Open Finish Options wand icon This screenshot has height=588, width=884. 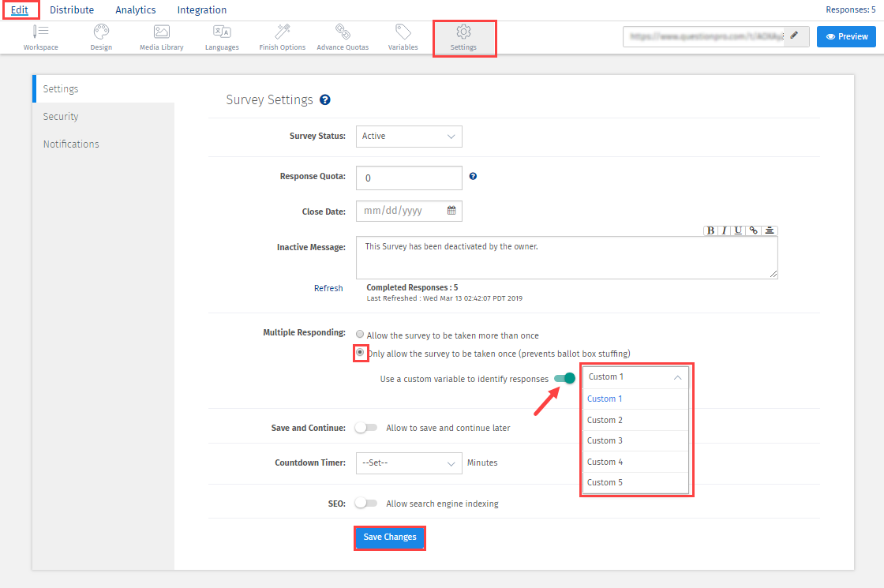pyautogui.click(x=283, y=32)
